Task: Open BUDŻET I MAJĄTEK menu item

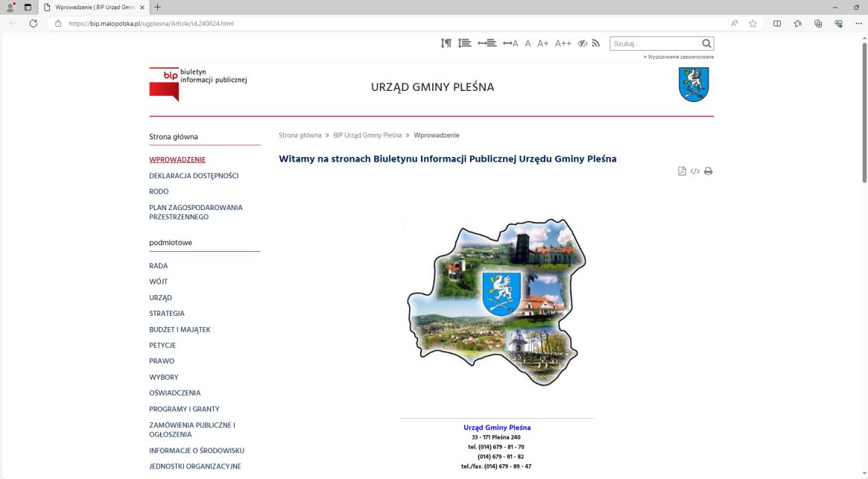Action: 180,329
